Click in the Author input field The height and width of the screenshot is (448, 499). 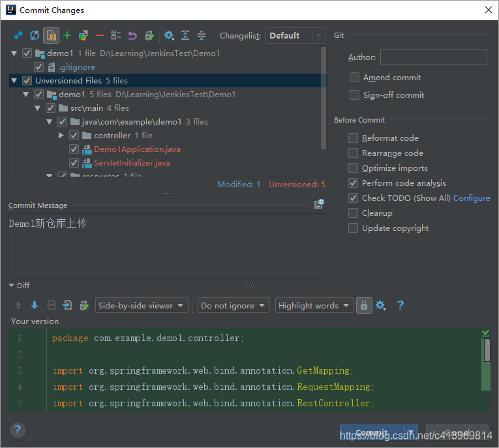433,57
